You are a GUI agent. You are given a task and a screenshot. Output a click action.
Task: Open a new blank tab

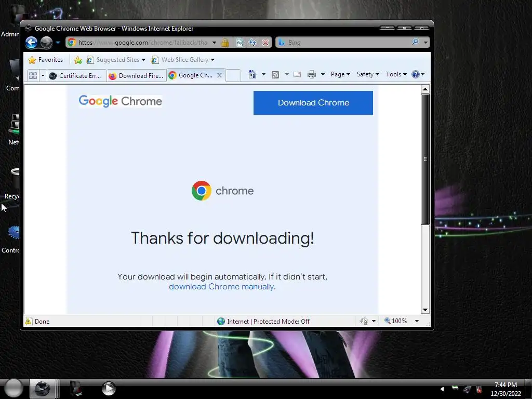233,75
